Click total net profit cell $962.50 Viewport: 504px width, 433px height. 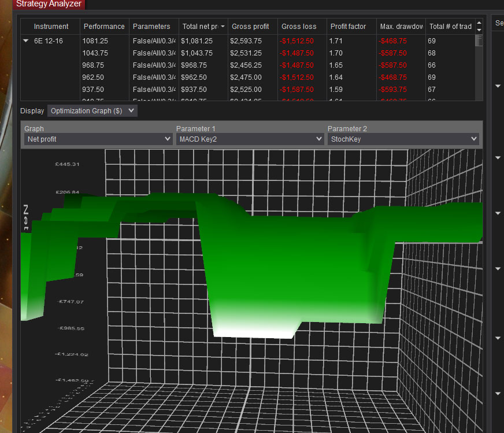point(194,77)
